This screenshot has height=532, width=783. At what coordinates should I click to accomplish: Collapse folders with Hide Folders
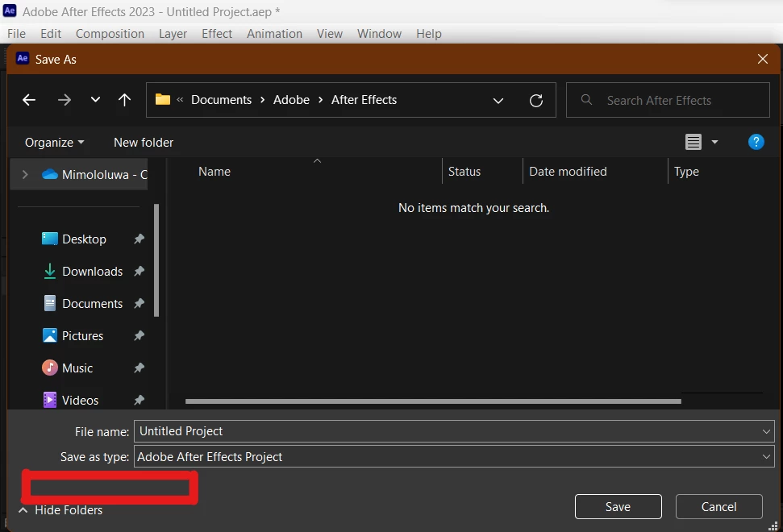pos(60,510)
